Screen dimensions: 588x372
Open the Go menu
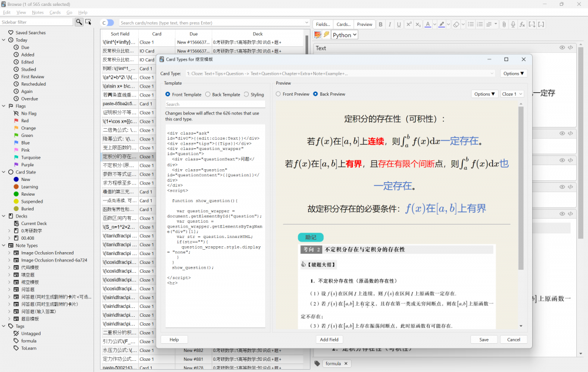pyautogui.click(x=69, y=12)
